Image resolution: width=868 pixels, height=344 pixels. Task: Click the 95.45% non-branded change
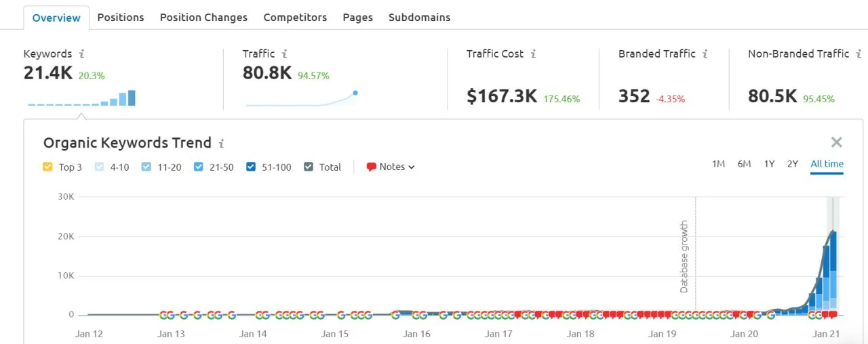coord(819,99)
